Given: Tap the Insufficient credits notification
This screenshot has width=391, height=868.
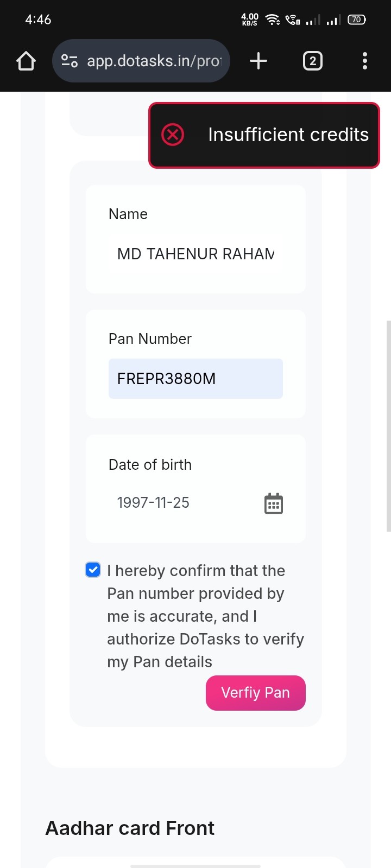Looking at the screenshot, I should coord(288,135).
